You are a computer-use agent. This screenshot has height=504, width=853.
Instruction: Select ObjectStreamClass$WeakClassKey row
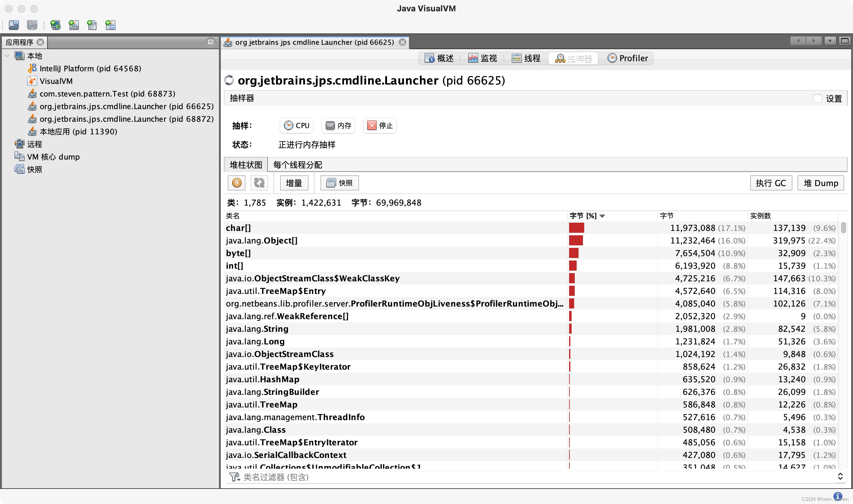coord(532,278)
